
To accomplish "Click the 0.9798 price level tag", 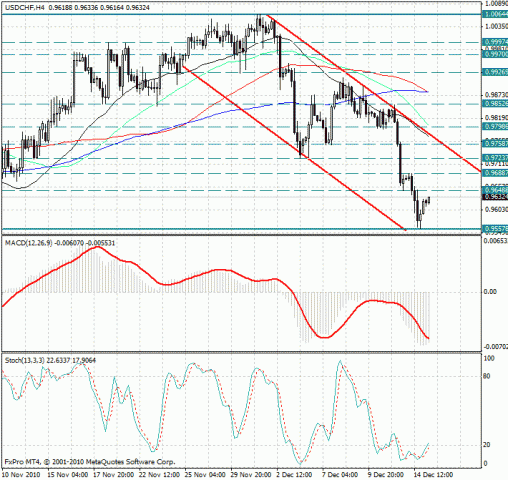I will click(x=495, y=127).
